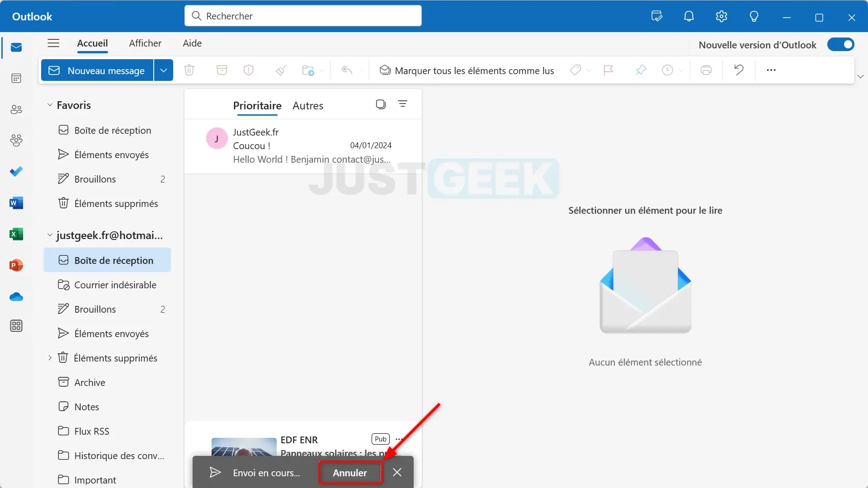This screenshot has width=868, height=488.
Task: Click the select-all messages checkbox icon
Action: click(x=381, y=104)
